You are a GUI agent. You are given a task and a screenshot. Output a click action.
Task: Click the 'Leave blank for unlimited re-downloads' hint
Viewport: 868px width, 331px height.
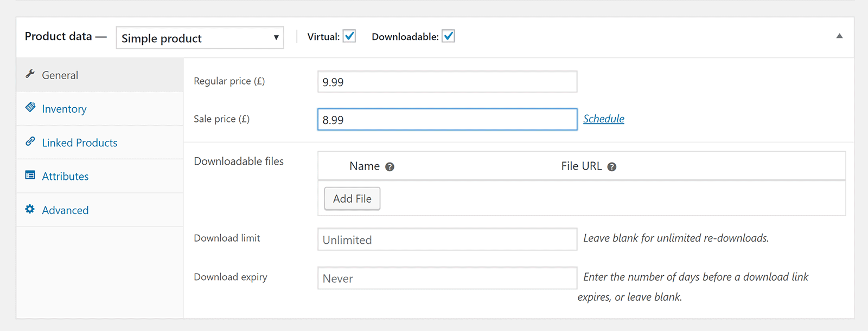pos(676,238)
